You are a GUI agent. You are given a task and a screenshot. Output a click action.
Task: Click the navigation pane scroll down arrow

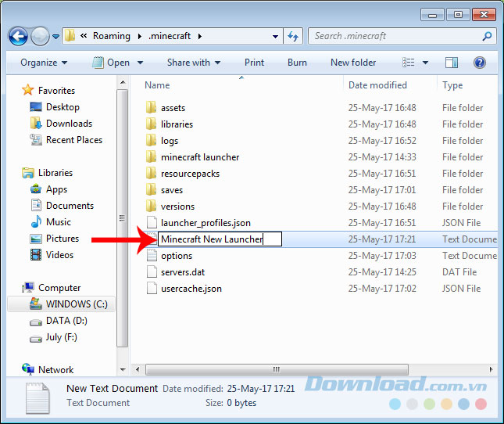pos(123,370)
